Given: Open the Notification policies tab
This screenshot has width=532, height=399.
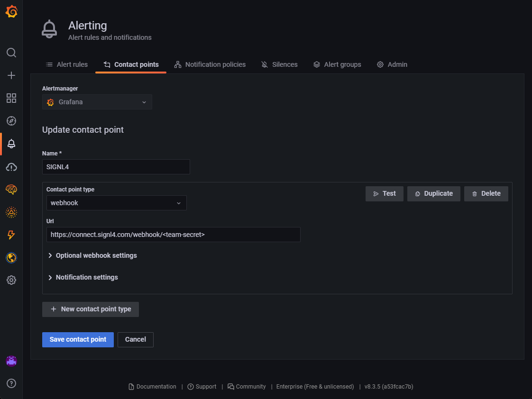Looking at the screenshot, I should (210, 64).
